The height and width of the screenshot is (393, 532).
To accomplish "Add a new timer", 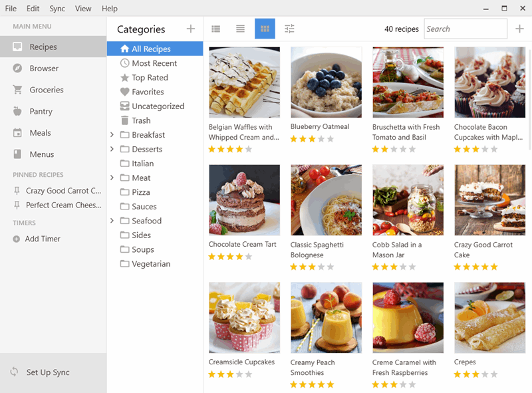I will (x=43, y=239).
